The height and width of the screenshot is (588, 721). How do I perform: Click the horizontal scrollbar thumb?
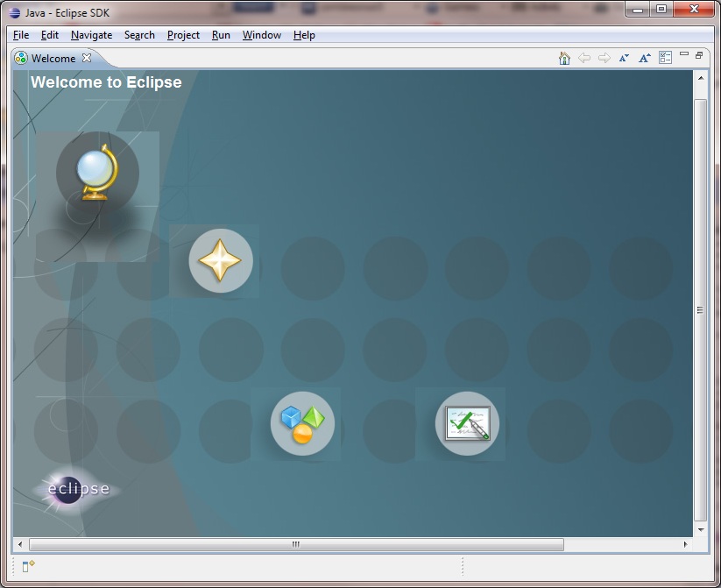[296, 544]
